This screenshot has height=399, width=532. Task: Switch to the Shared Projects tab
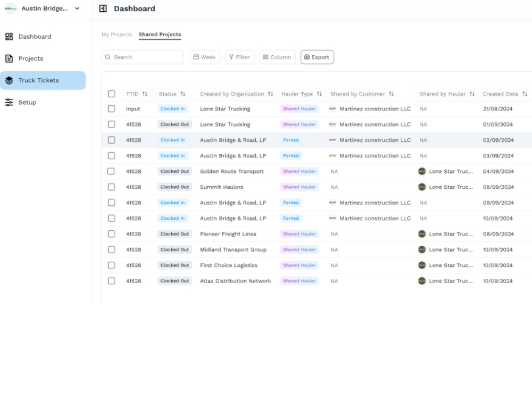(160, 35)
